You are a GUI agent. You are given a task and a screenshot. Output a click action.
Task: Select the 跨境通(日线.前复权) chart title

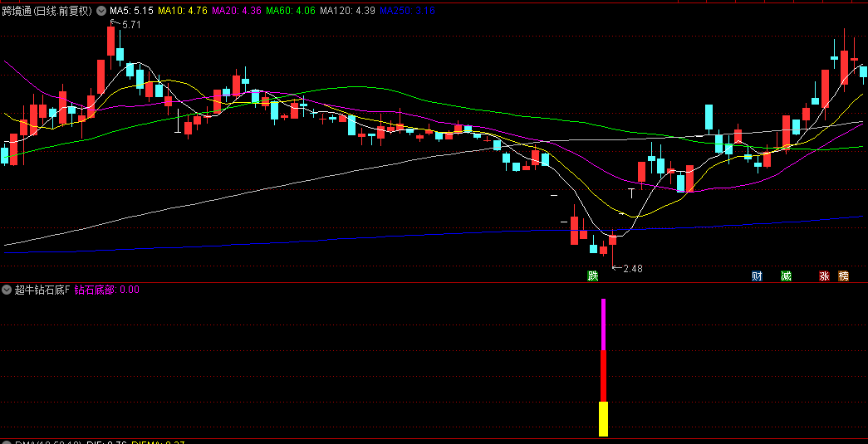[x=47, y=10]
